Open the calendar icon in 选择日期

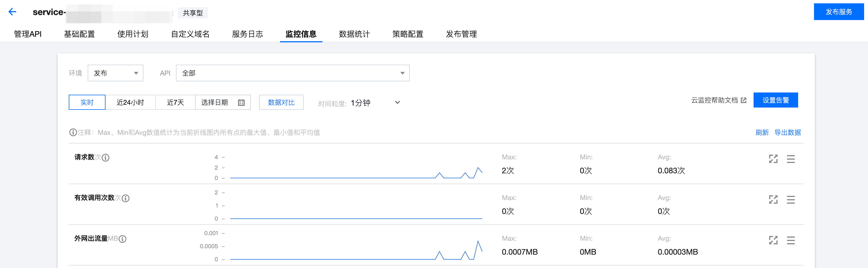[x=241, y=103]
